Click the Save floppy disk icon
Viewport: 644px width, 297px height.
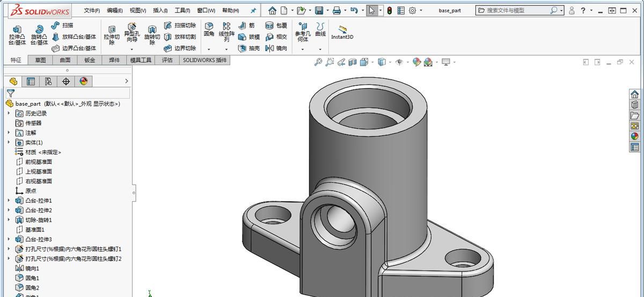pyautogui.click(x=319, y=10)
